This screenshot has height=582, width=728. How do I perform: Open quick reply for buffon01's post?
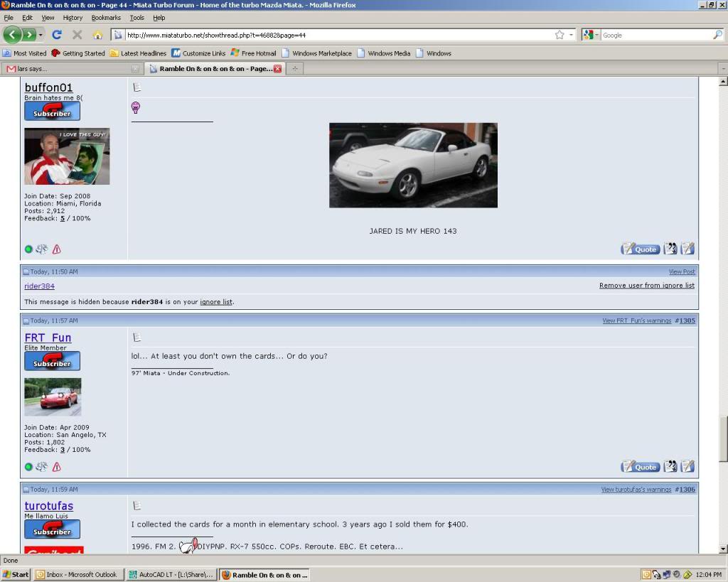pos(687,249)
